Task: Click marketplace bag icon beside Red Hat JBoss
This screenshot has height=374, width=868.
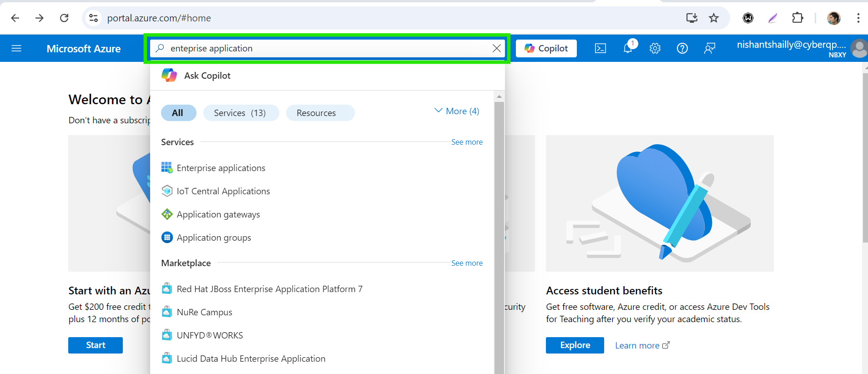Action: pyautogui.click(x=167, y=288)
